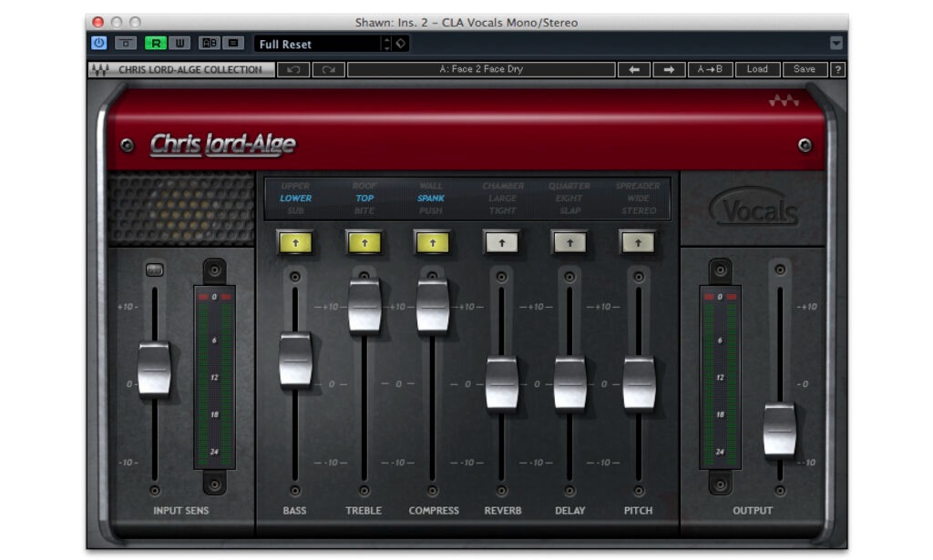
Task: Toggle the Pitch mode selector button
Action: (638, 242)
